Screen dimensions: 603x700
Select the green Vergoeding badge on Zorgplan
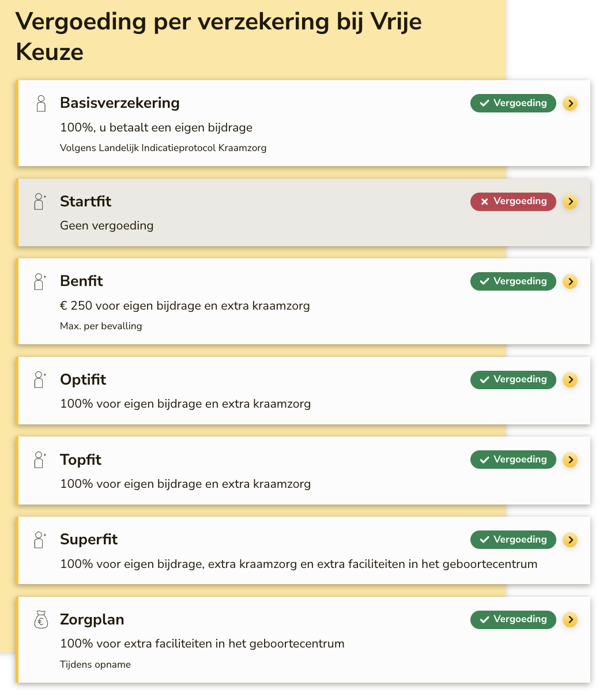click(x=513, y=620)
